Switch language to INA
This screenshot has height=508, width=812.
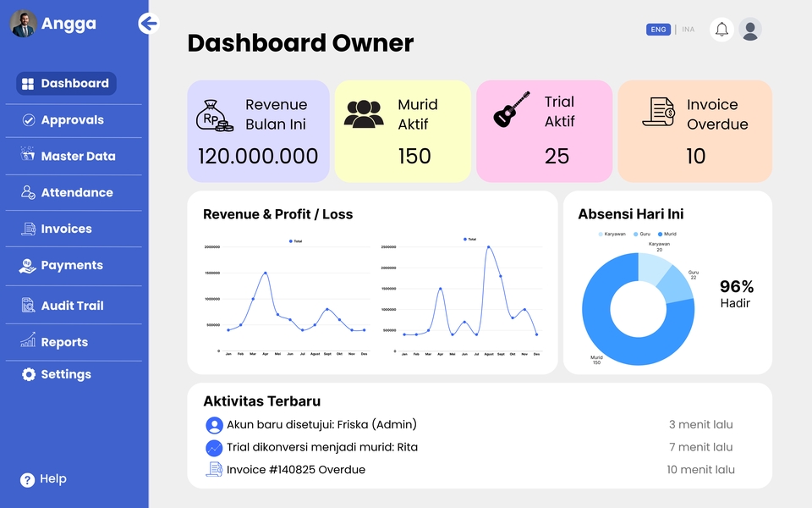tap(689, 30)
